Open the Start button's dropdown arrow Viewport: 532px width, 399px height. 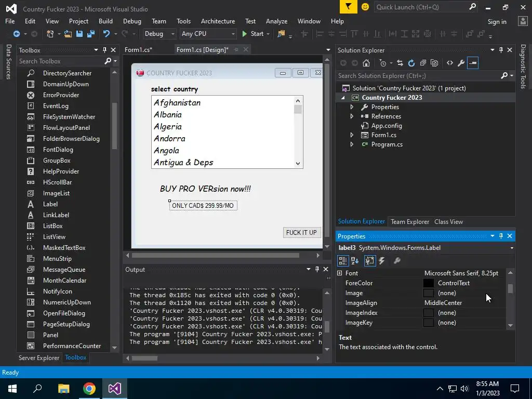coord(268,34)
